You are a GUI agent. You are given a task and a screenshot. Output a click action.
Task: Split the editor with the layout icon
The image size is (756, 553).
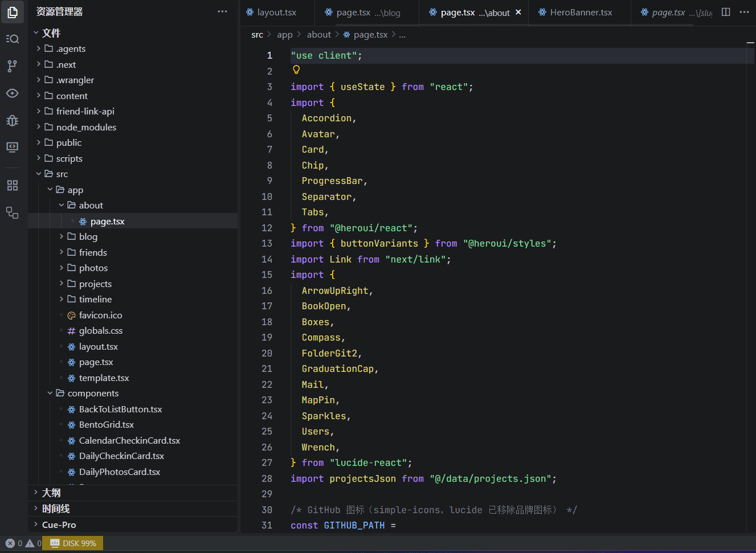pyautogui.click(x=726, y=12)
